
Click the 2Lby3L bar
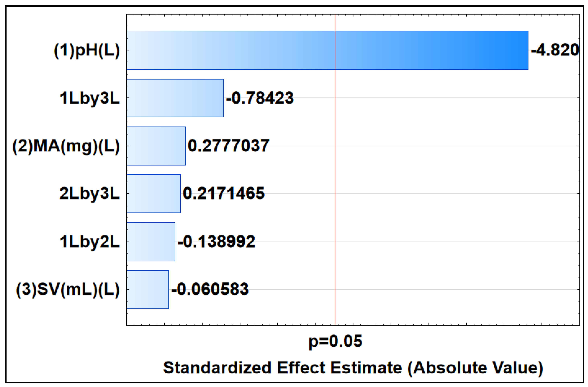point(153,194)
